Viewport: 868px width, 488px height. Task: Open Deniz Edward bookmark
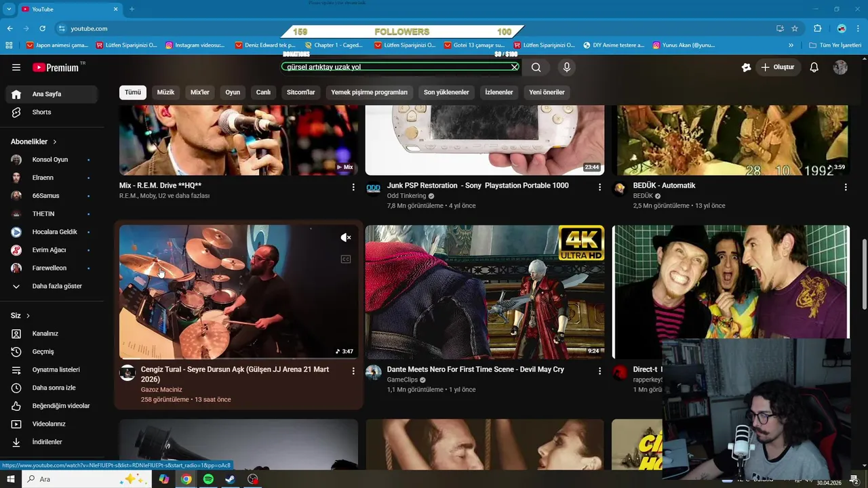click(265, 45)
